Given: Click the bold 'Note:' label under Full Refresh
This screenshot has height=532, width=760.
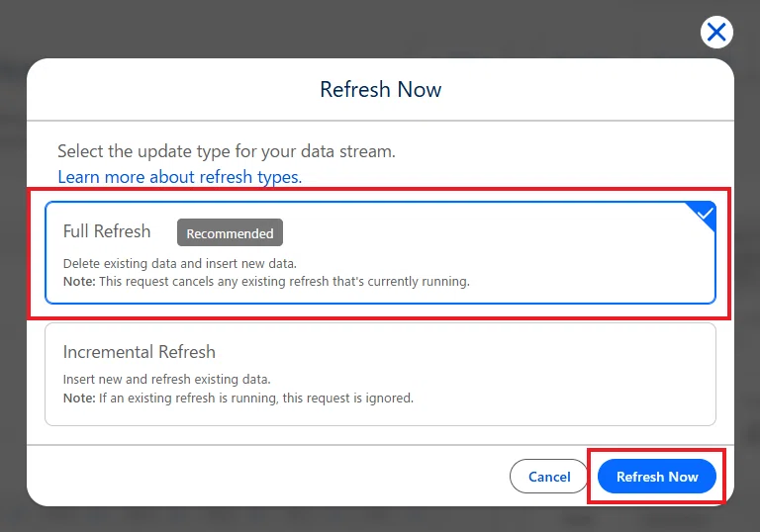Looking at the screenshot, I should pyautogui.click(x=79, y=282).
